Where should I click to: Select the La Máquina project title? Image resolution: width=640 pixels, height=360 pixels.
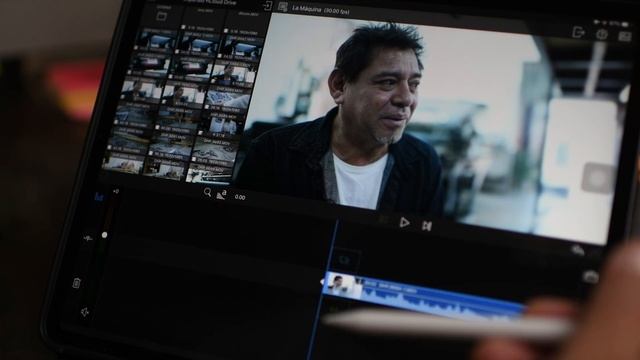point(307,9)
